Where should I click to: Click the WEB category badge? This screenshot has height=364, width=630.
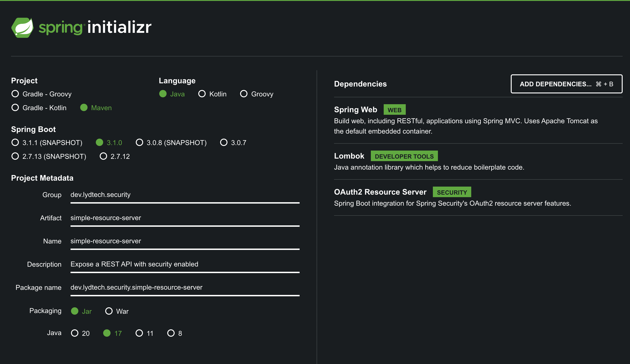[394, 110]
